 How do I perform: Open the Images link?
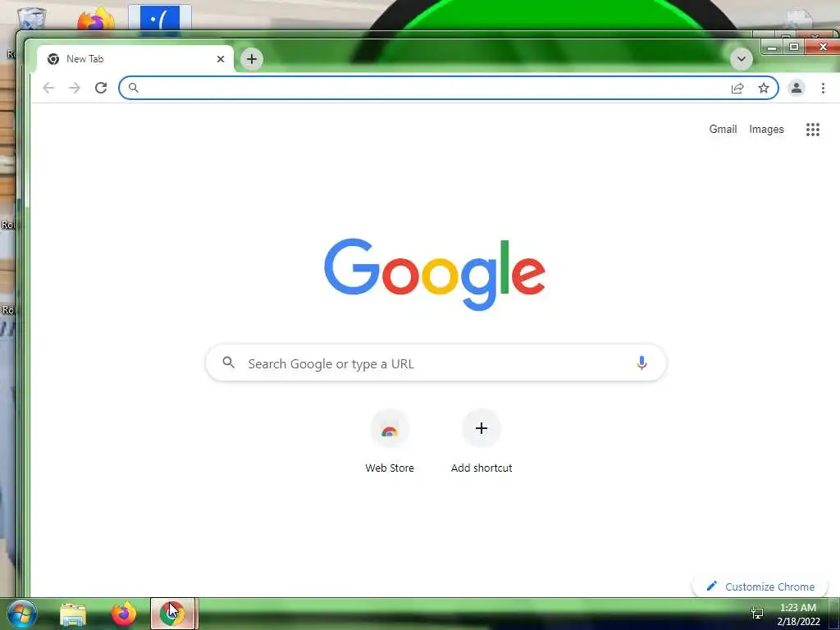[x=766, y=129]
